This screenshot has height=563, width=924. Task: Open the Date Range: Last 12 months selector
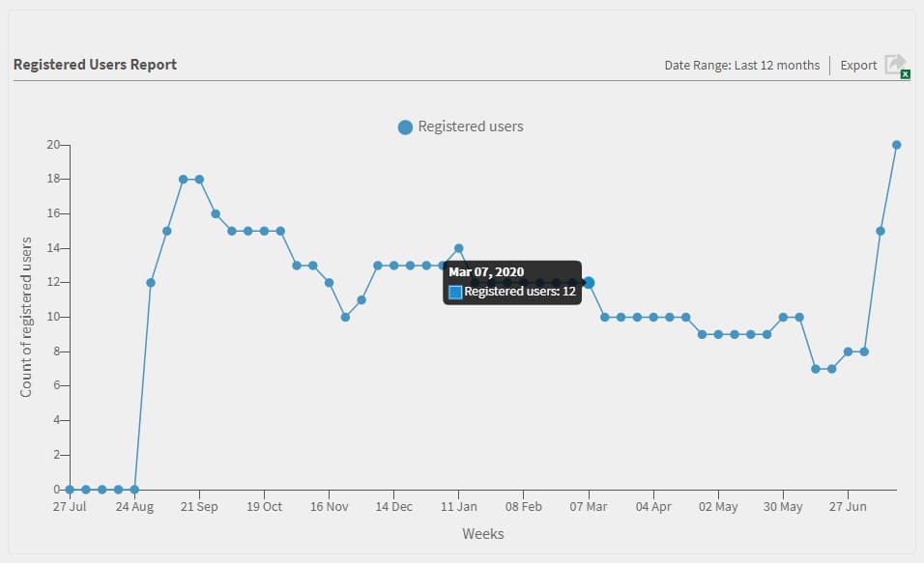pos(740,65)
